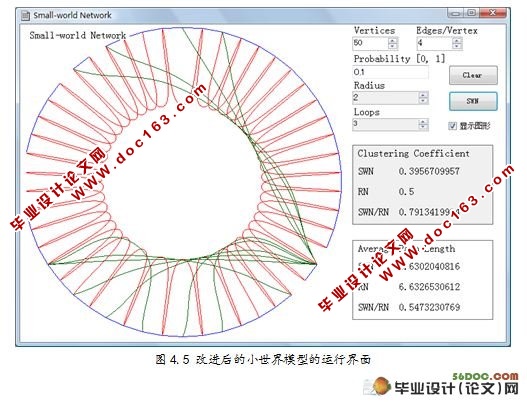Close the Small-world Network window

pos(493,13)
